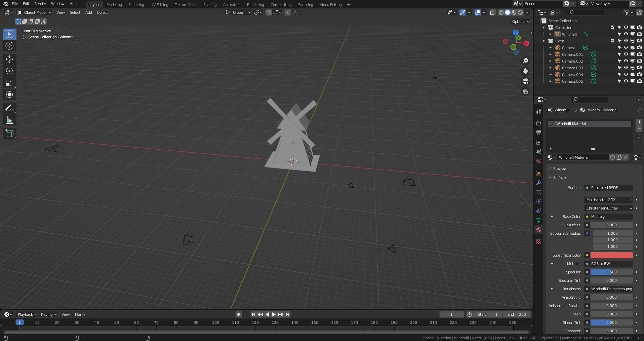Open the Texture properties tab

[539, 242]
